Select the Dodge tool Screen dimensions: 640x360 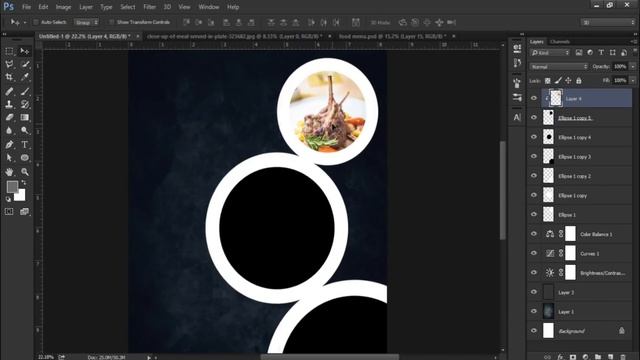(x=24, y=131)
